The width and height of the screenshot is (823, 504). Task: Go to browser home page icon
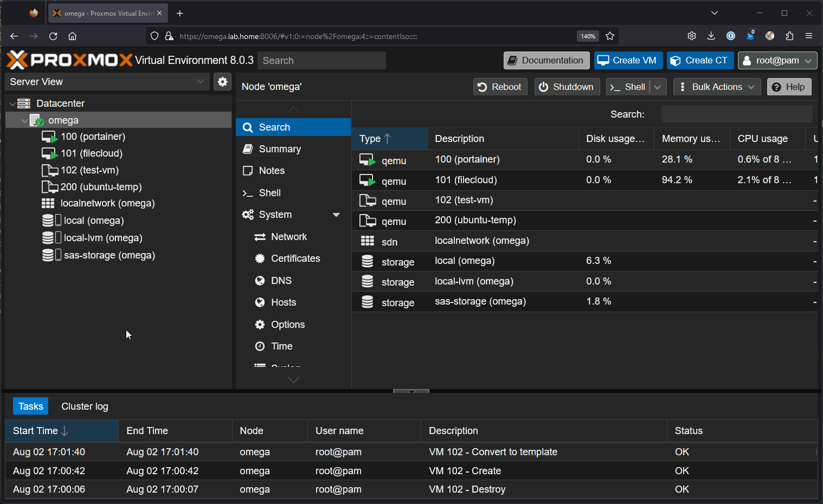(x=72, y=36)
